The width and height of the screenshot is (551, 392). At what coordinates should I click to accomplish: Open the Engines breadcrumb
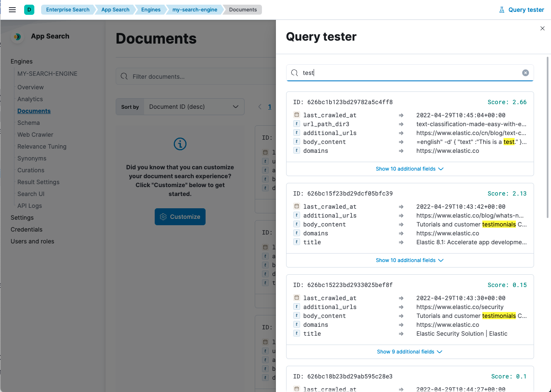click(x=150, y=9)
